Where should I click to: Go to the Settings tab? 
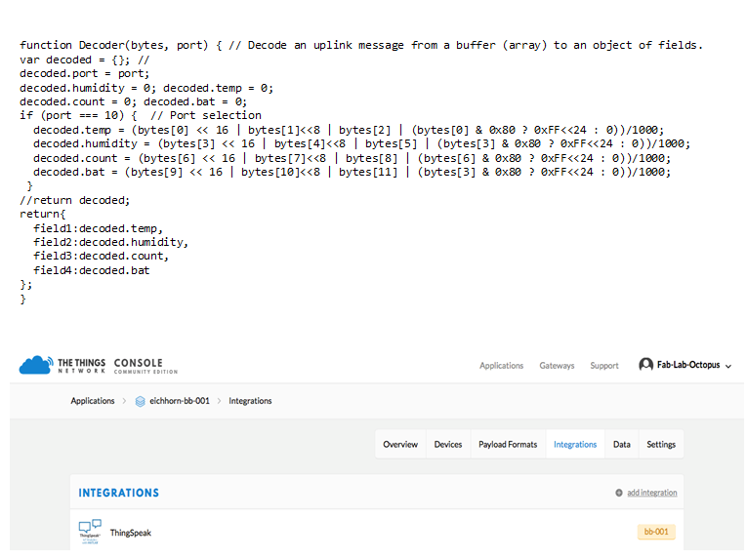coord(661,445)
